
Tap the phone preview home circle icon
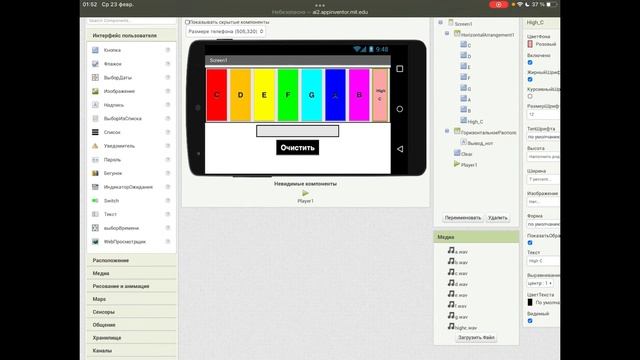(400, 109)
